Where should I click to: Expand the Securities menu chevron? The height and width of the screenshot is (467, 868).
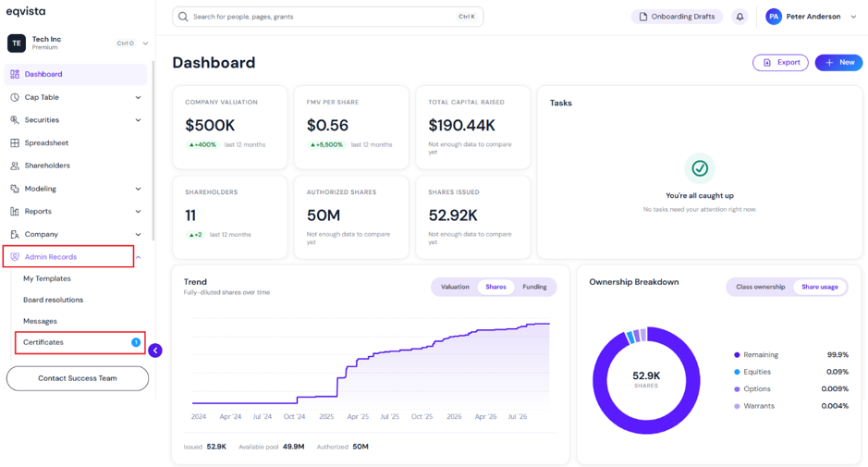click(x=138, y=120)
